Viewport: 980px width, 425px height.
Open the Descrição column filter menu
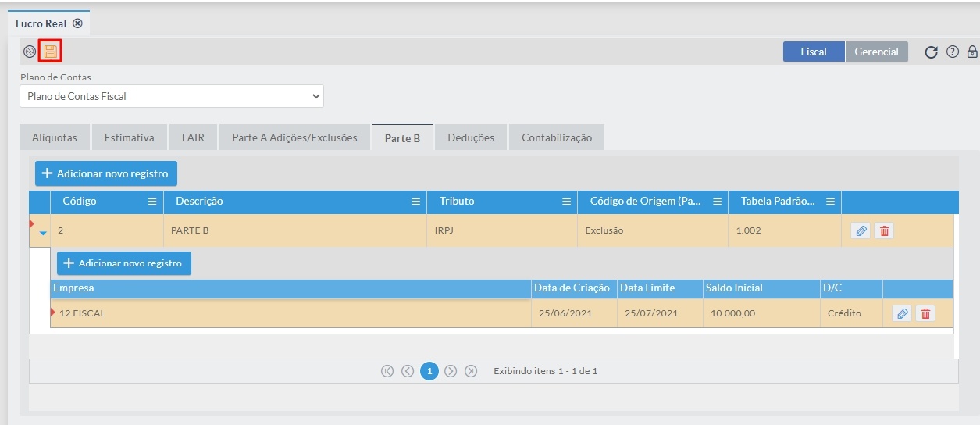click(416, 202)
